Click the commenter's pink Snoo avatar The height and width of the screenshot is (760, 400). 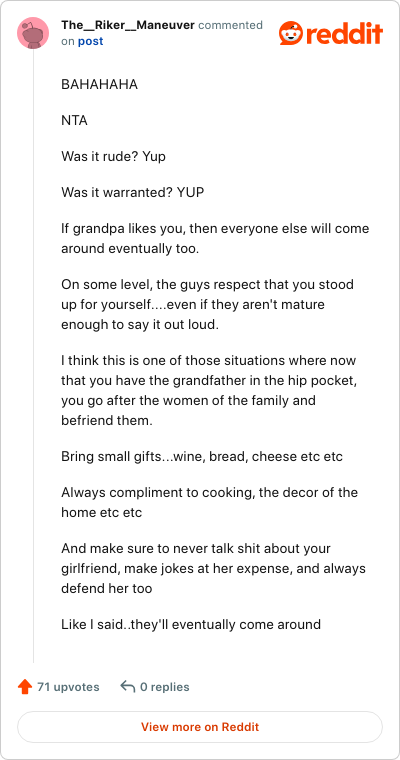tap(33, 33)
